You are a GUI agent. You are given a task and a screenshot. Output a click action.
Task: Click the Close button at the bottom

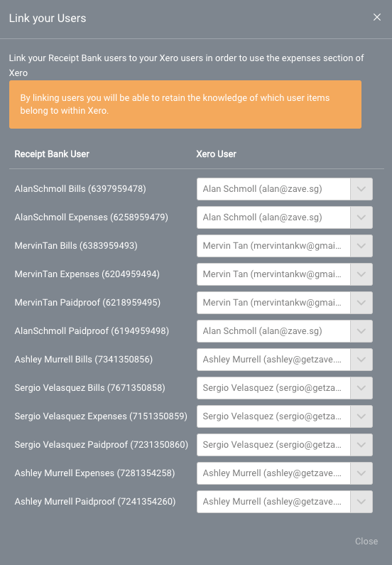[x=366, y=542]
